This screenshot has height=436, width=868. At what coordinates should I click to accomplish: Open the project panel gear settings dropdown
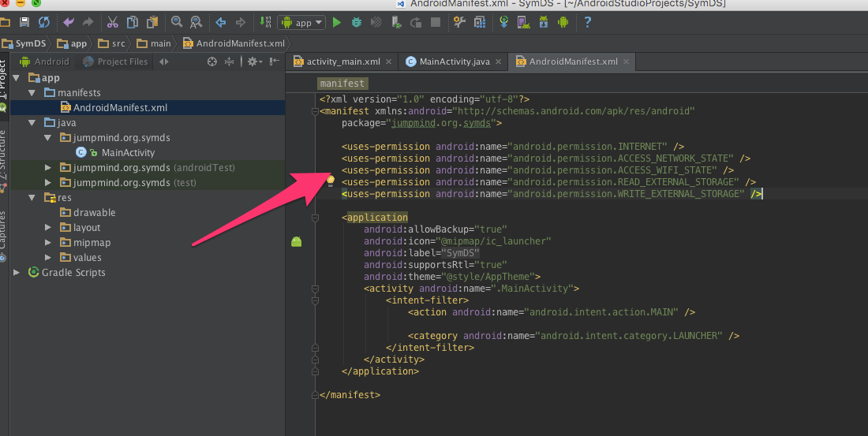point(255,61)
